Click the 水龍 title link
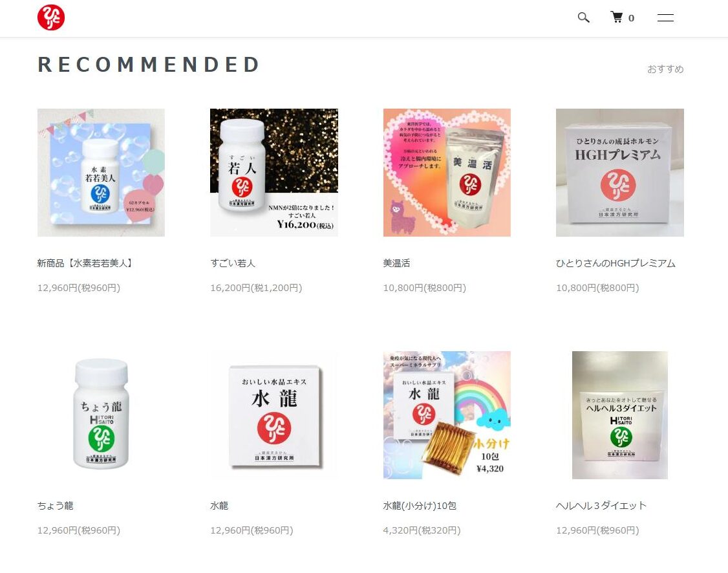Screen dimensions: 728x573 coord(219,506)
